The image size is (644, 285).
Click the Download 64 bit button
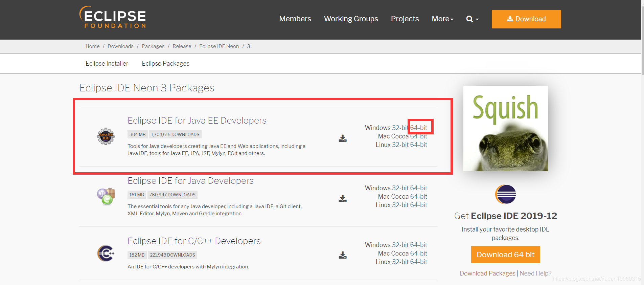pos(505,255)
